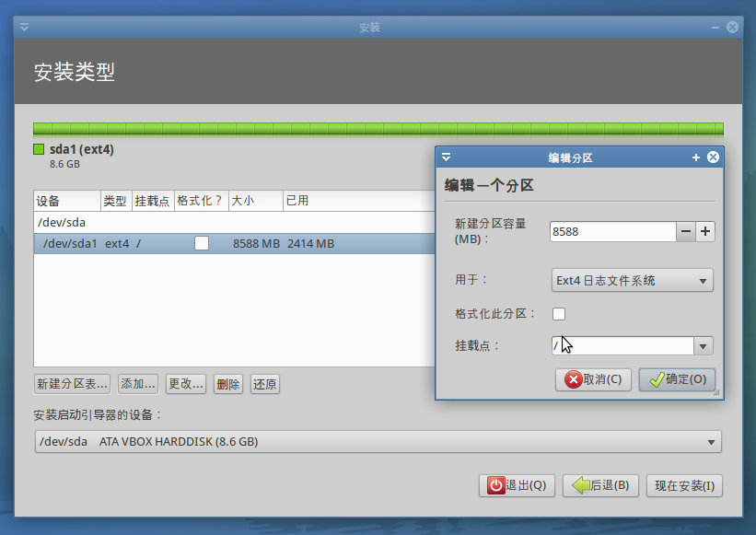Select the /dev/sda device row

[x=234, y=223]
